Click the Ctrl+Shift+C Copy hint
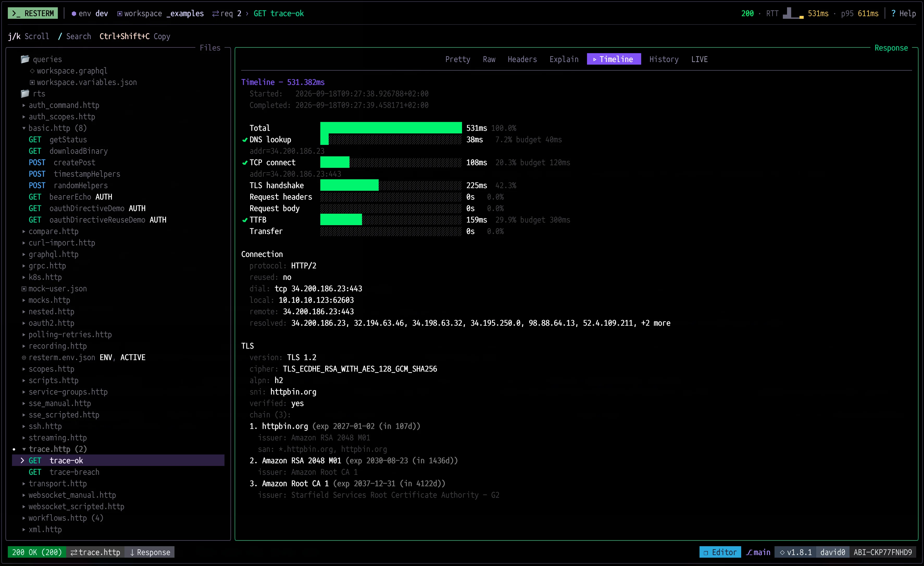Screen dimensions: 924x566 pyautogui.click(x=135, y=36)
